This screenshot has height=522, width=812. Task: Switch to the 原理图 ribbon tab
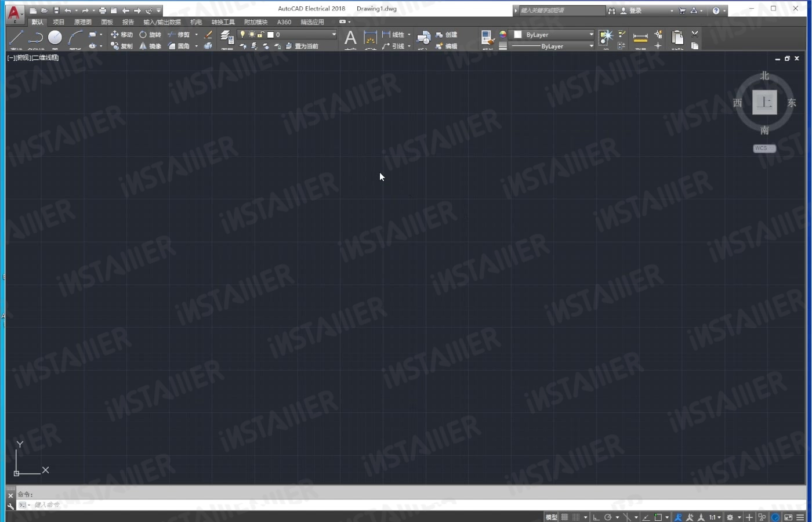coord(82,22)
